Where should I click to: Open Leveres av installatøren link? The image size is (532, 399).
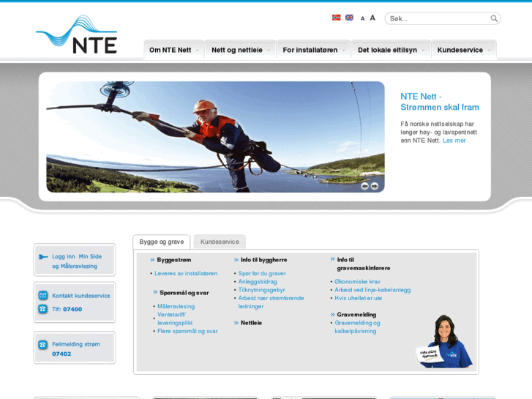point(186,273)
